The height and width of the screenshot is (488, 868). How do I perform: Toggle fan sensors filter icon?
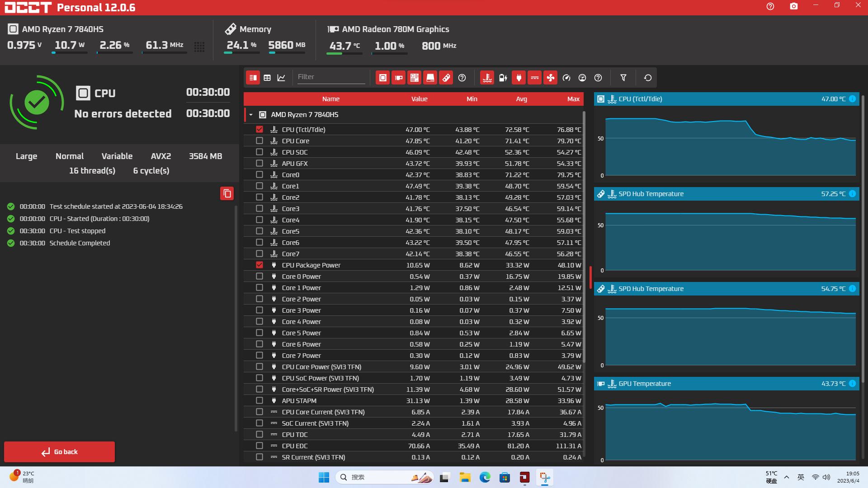[x=550, y=78]
